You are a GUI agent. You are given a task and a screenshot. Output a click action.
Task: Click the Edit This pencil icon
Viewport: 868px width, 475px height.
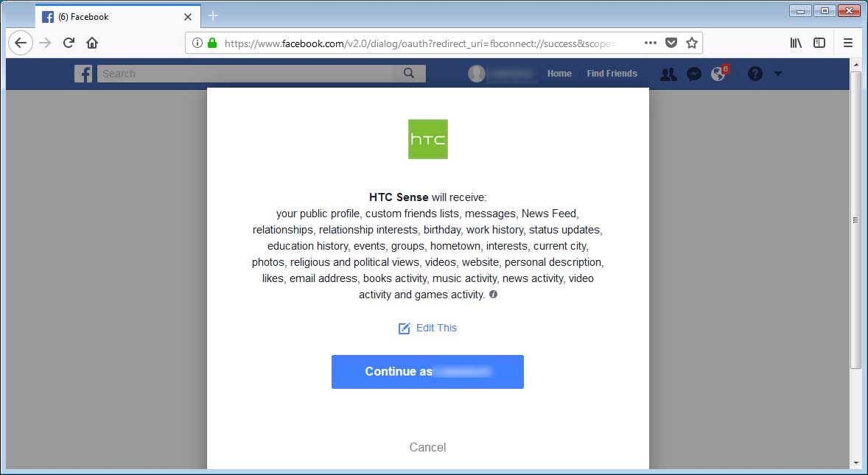click(404, 328)
